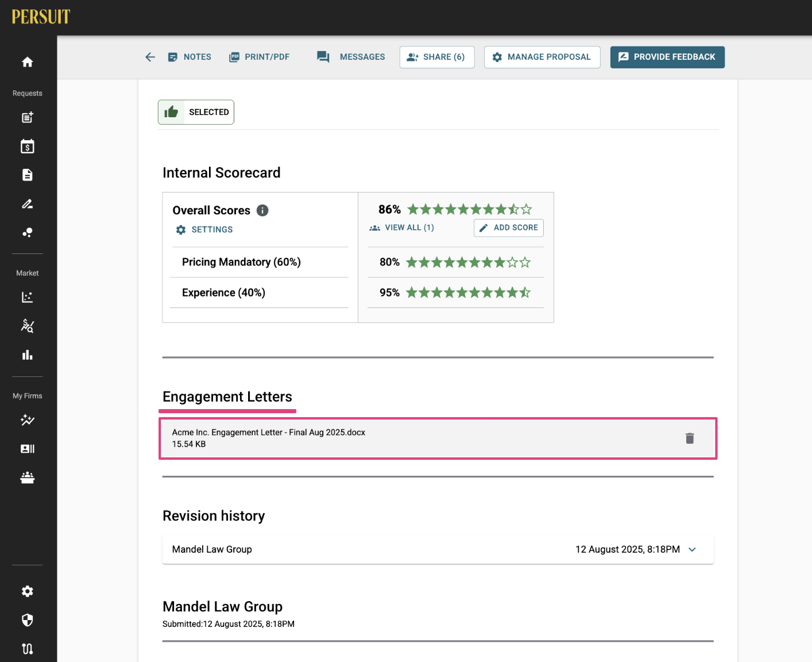Click the Mandel Law Group heading

pyautogui.click(x=223, y=606)
